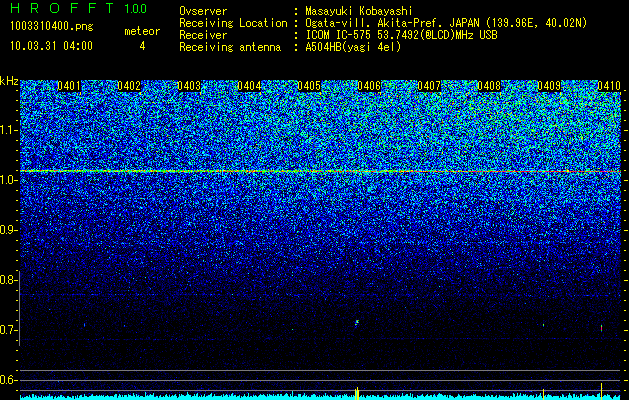
Task: Click the meteor count 4
Action: coord(142,46)
